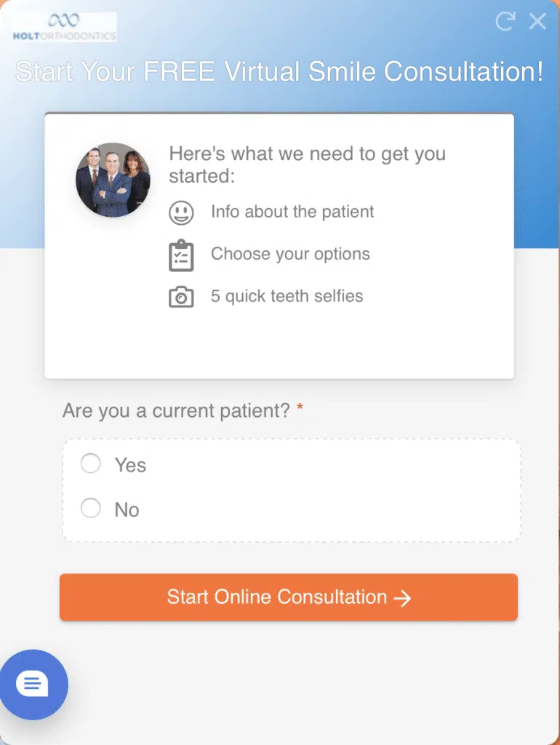The width and height of the screenshot is (560, 745).
Task: Click the refresh icon at top
Action: (x=505, y=21)
